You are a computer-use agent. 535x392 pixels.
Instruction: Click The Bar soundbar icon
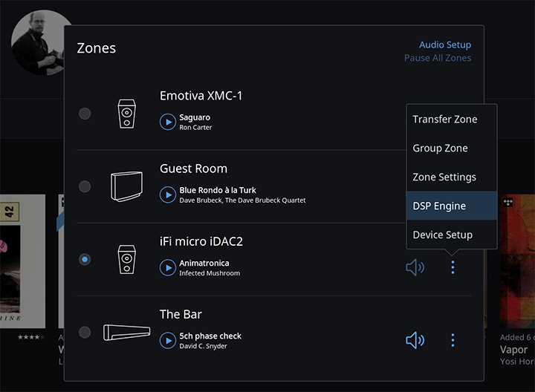(126, 332)
